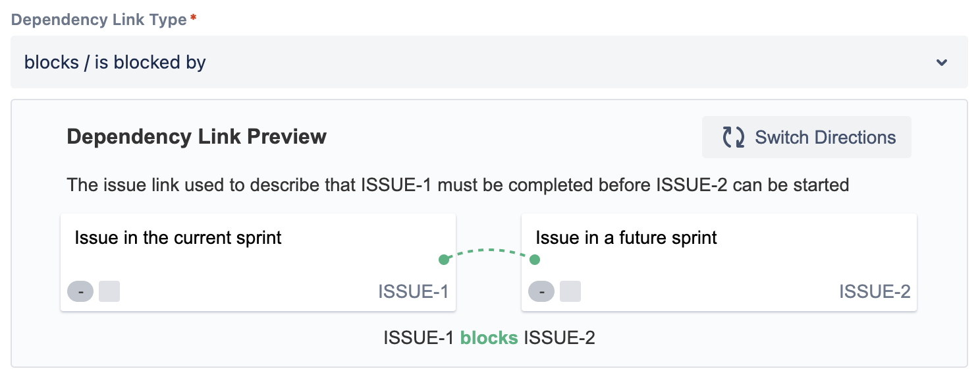The width and height of the screenshot is (980, 377).
Task: Click the dashed green dependency line between cards
Action: [489, 251]
